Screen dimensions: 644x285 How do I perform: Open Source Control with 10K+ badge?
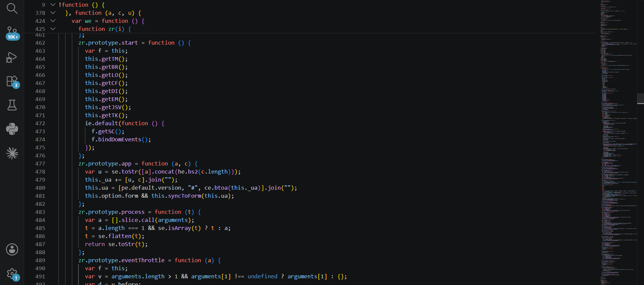[12, 33]
